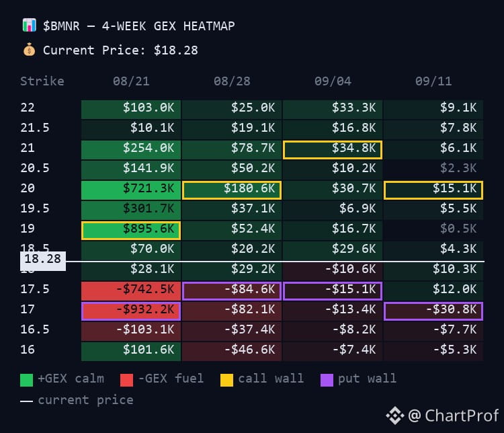Screen dimensions: 504x433
Task: Select the $254.0K cell at strike 21
Action: [131, 149]
